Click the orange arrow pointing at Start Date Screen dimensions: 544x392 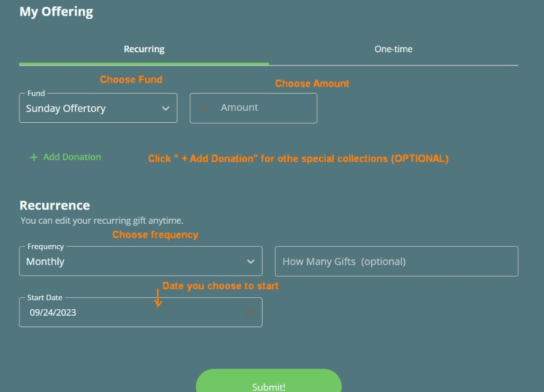click(x=158, y=298)
